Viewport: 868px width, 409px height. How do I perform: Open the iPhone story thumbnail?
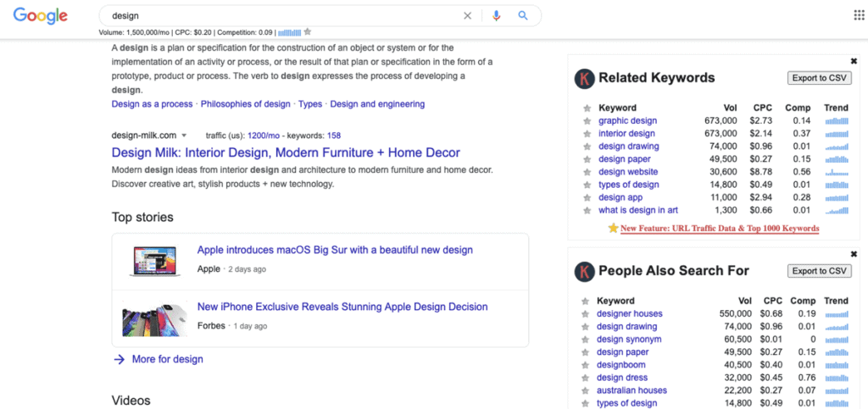click(x=154, y=318)
